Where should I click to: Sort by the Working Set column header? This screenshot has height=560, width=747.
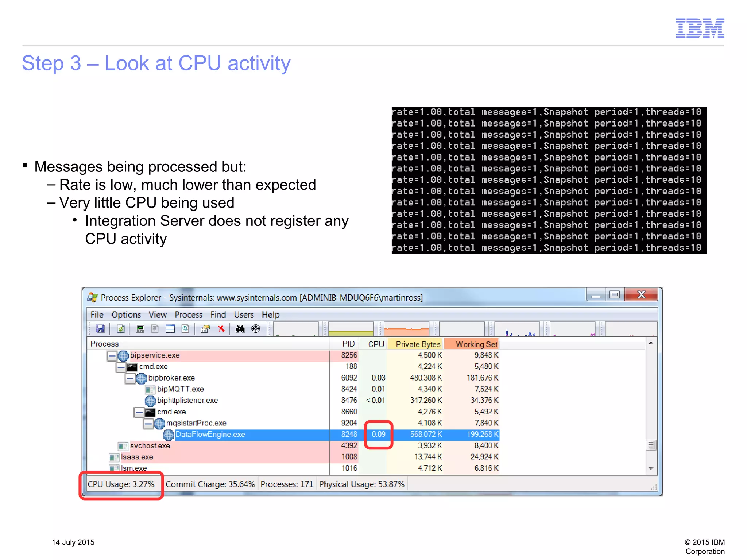click(x=472, y=344)
